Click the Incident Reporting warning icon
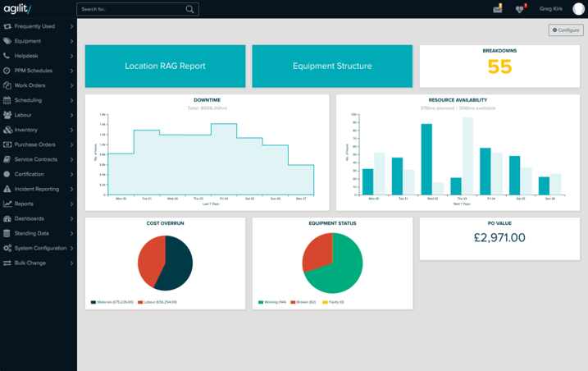Screen dimensions: 588x371 [x=7, y=189]
